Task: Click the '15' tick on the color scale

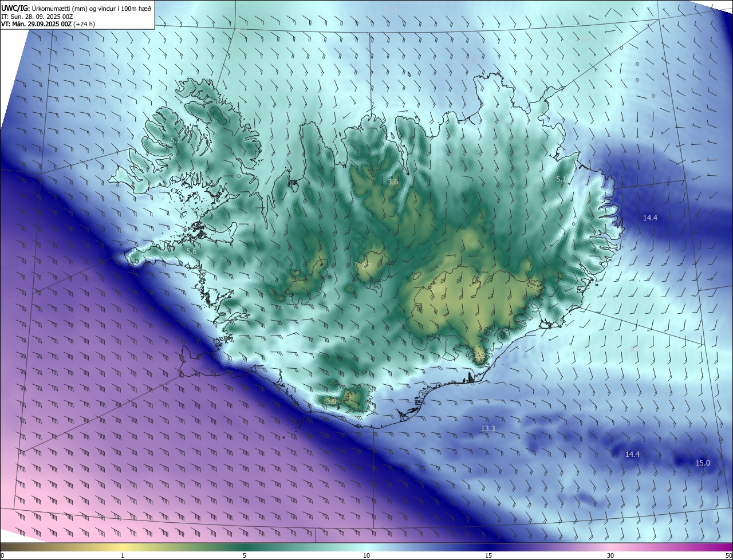Action: click(x=488, y=555)
